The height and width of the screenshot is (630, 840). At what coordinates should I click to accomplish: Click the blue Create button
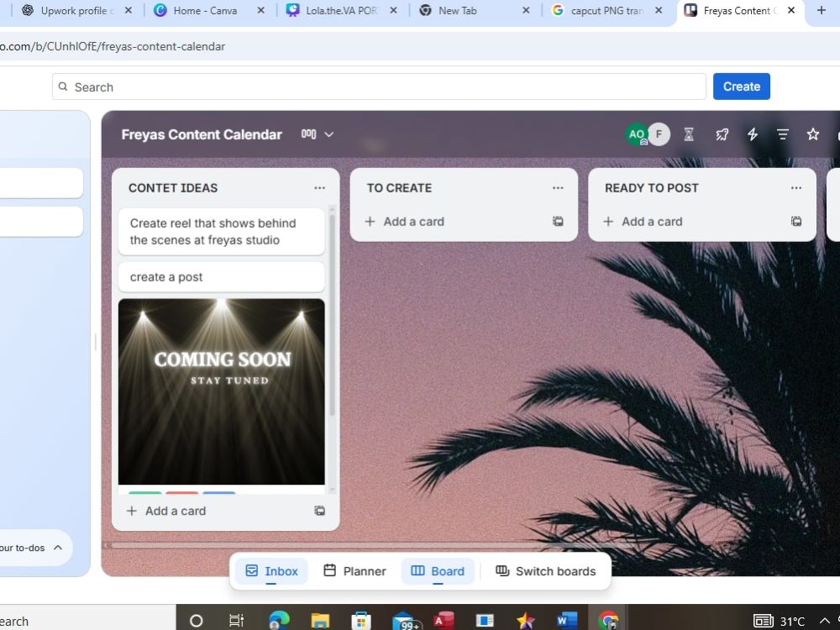tap(742, 87)
